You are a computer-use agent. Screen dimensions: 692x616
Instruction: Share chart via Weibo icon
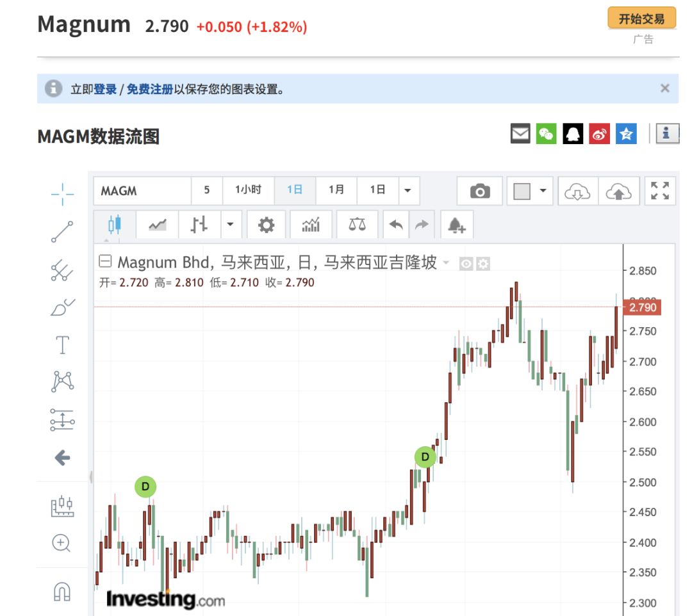click(x=599, y=134)
